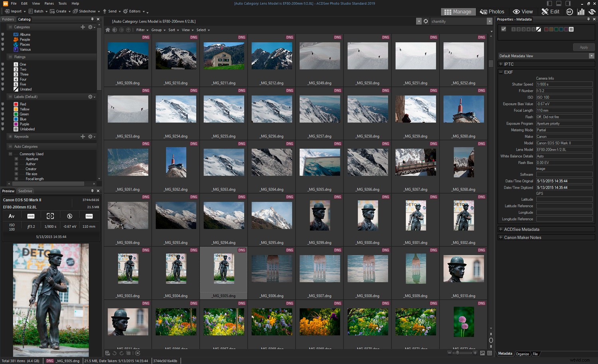
Task: Open the Categories panel settings gear
Action: click(91, 27)
